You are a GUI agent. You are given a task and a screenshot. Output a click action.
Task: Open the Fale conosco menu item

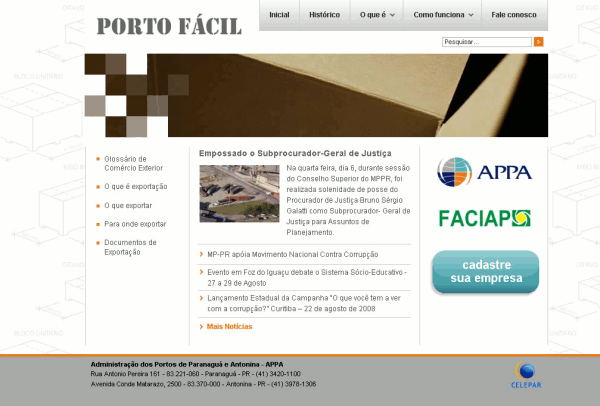click(512, 15)
